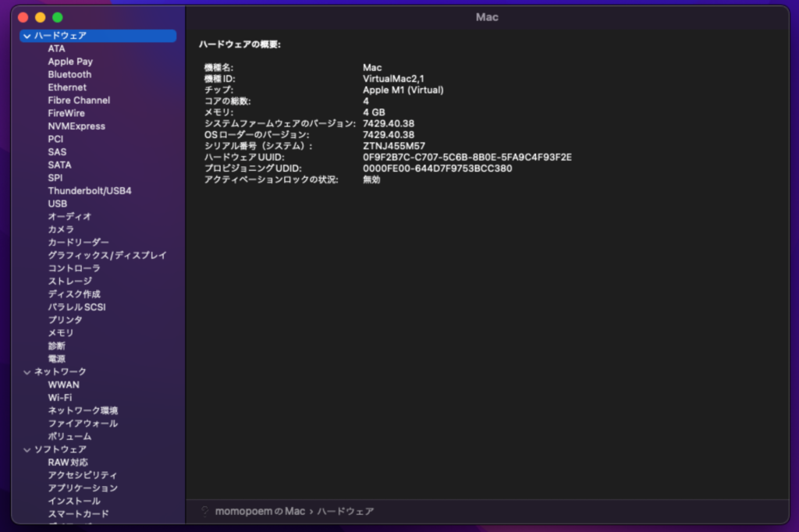Click the Apple M1 (Virtual) chip value
Screen dimensions: 799x532
point(403,90)
